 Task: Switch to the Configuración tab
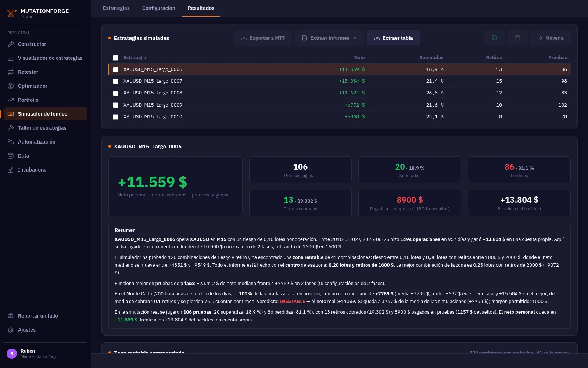point(159,8)
